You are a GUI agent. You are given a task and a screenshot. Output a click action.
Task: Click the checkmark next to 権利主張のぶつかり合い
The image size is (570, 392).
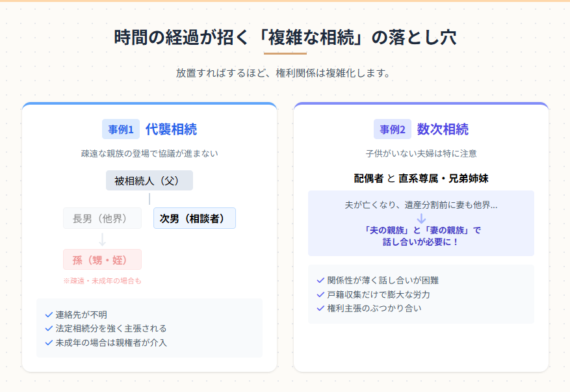(x=320, y=308)
